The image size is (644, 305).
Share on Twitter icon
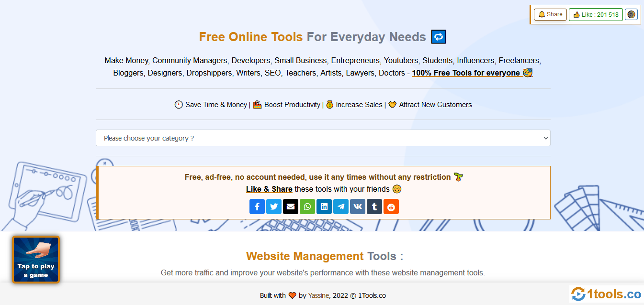click(274, 207)
